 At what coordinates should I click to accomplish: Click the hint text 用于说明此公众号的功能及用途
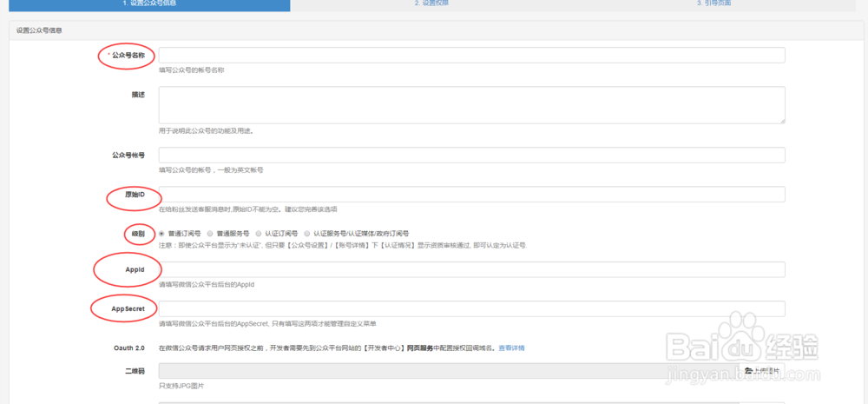pyautogui.click(x=206, y=131)
